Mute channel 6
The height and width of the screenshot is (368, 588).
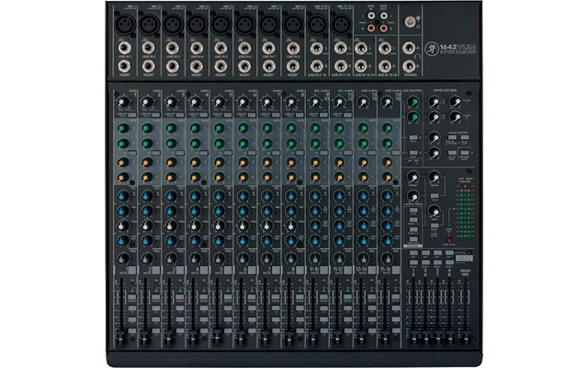(x=252, y=270)
